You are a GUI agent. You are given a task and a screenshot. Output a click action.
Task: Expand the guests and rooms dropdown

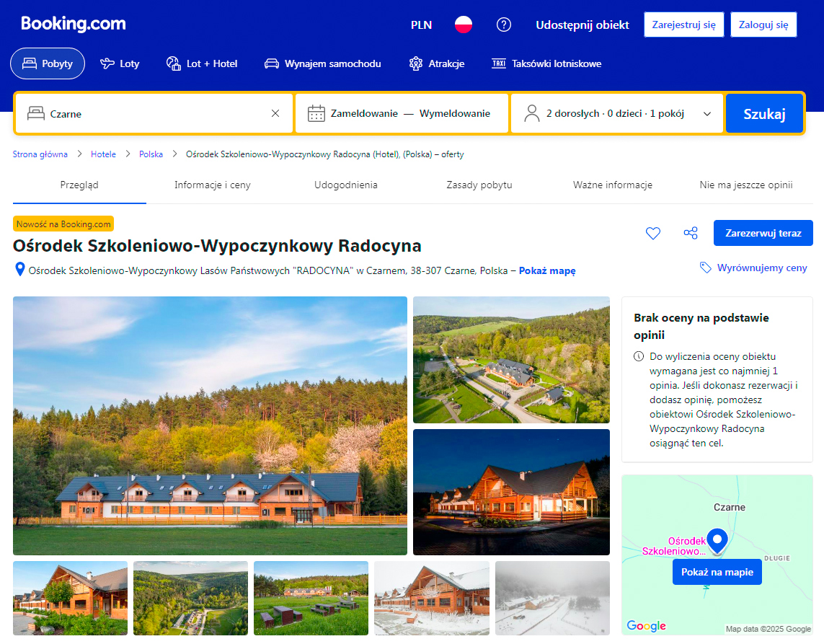[x=707, y=113]
